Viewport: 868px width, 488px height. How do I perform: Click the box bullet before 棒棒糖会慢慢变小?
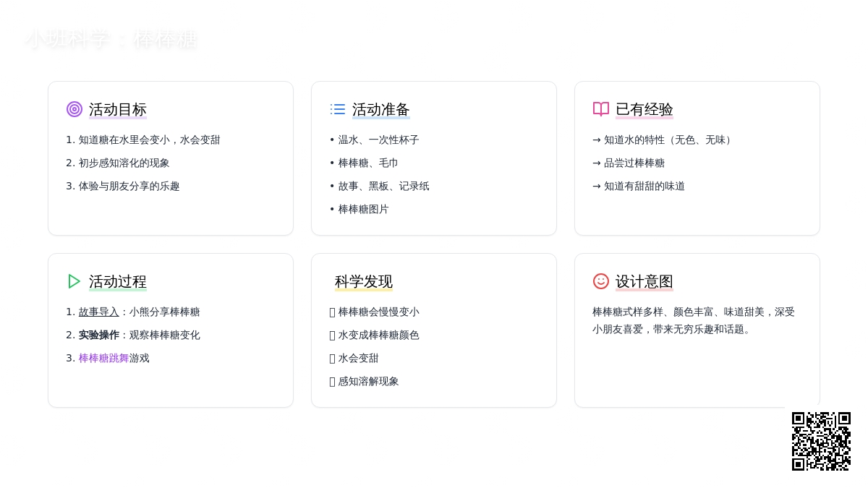pyautogui.click(x=333, y=312)
